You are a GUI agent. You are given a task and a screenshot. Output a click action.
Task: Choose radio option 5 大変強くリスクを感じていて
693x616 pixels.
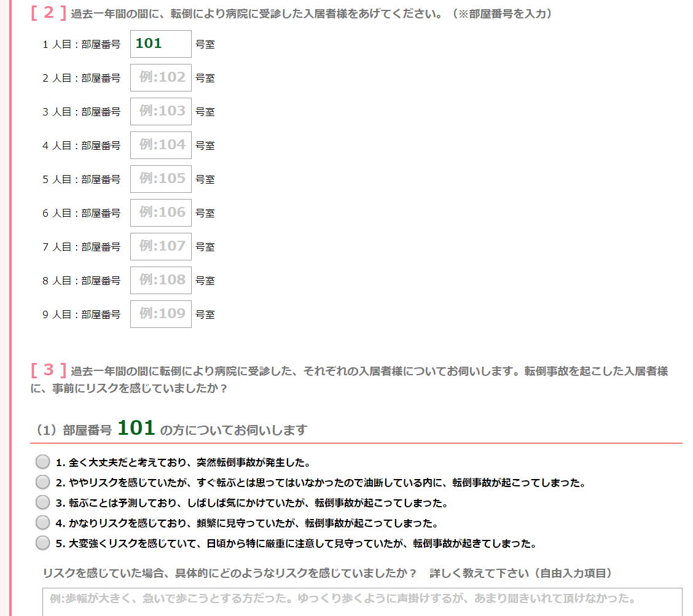click(x=42, y=543)
